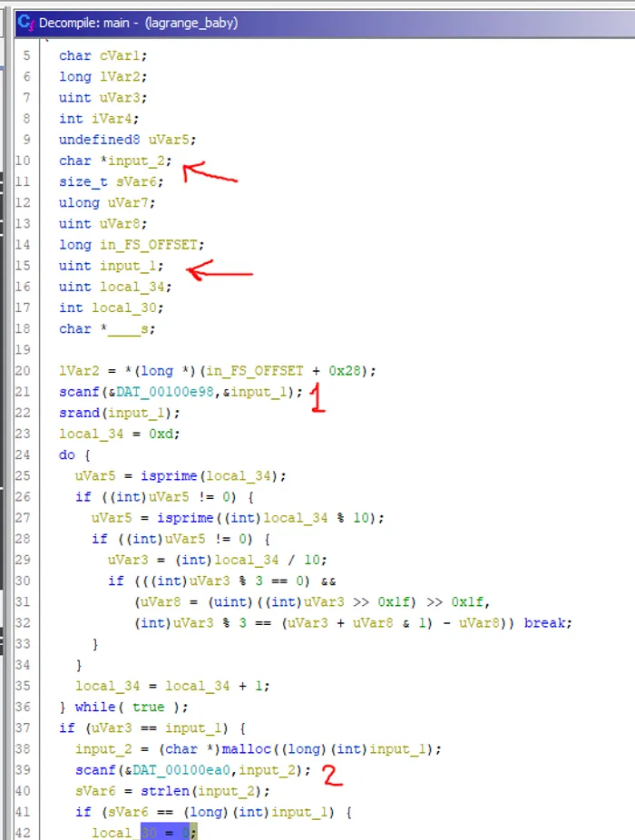
Task: Click the Decompile panel C icon
Action: pyautogui.click(x=25, y=23)
